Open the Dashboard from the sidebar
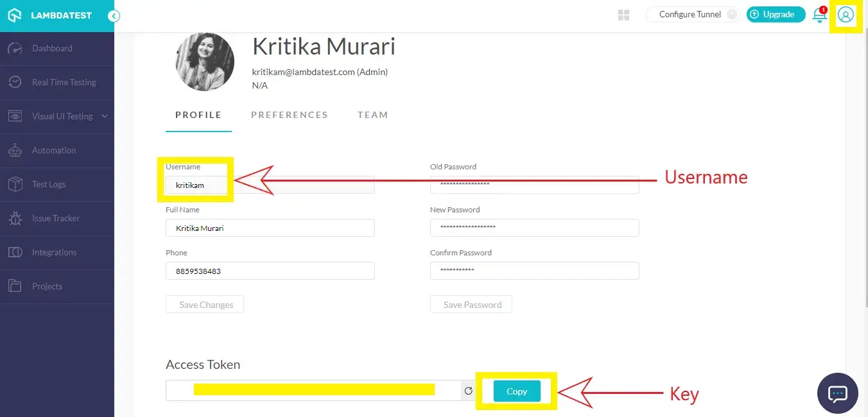The image size is (868, 417). (52, 48)
